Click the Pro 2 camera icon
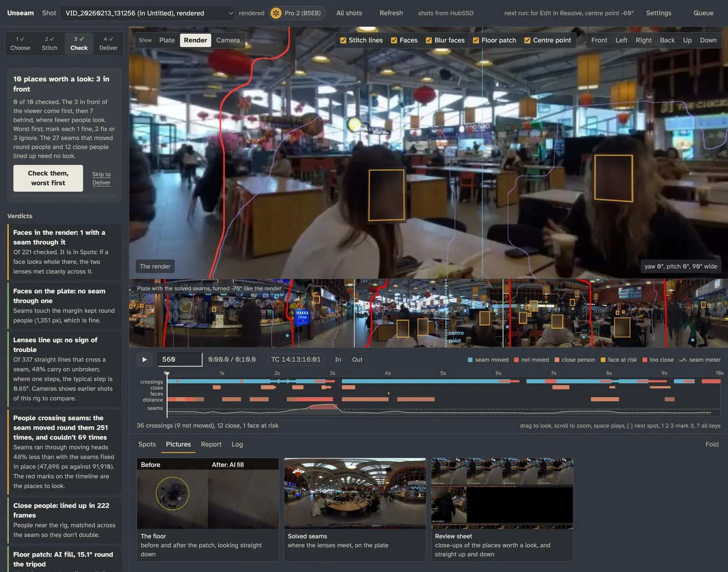This screenshot has height=572, width=728. pyautogui.click(x=276, y=13)
